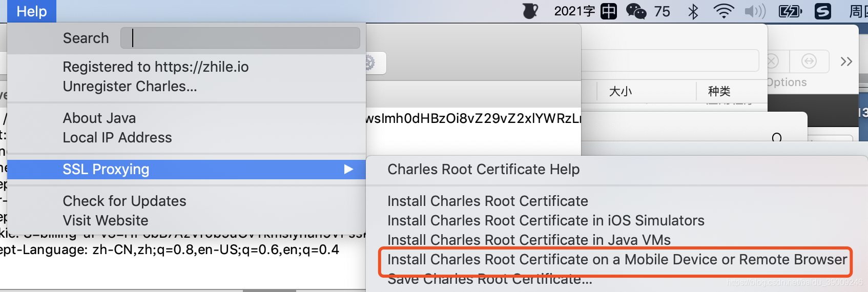Screen dimensions: 868x292
Task: Click the gear icon in background toolbar
Action: [370, 63]
